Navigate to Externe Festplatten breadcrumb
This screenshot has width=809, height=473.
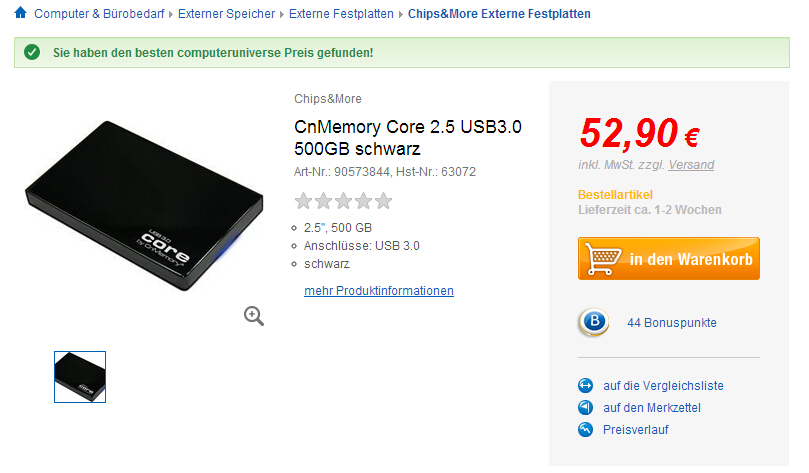pos(342,14)
